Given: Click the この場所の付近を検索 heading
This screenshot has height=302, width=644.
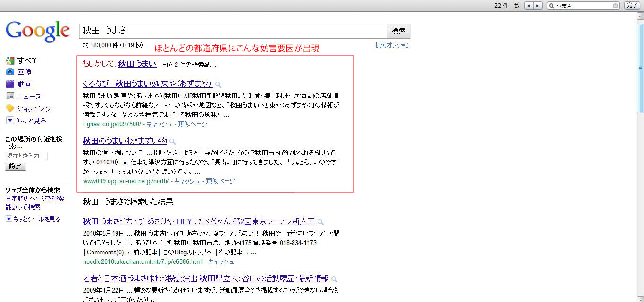Looking at the screenshot, I should pos(33,142).
